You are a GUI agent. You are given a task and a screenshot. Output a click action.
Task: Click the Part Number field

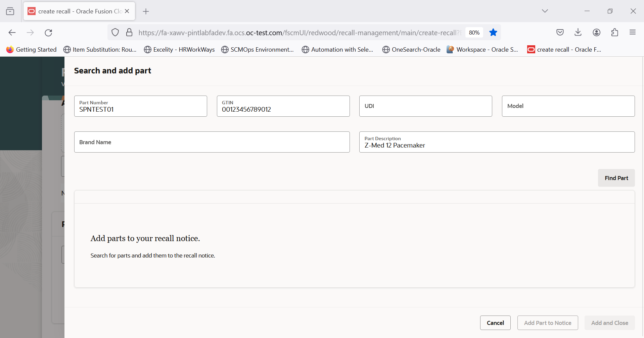(140, 106)
